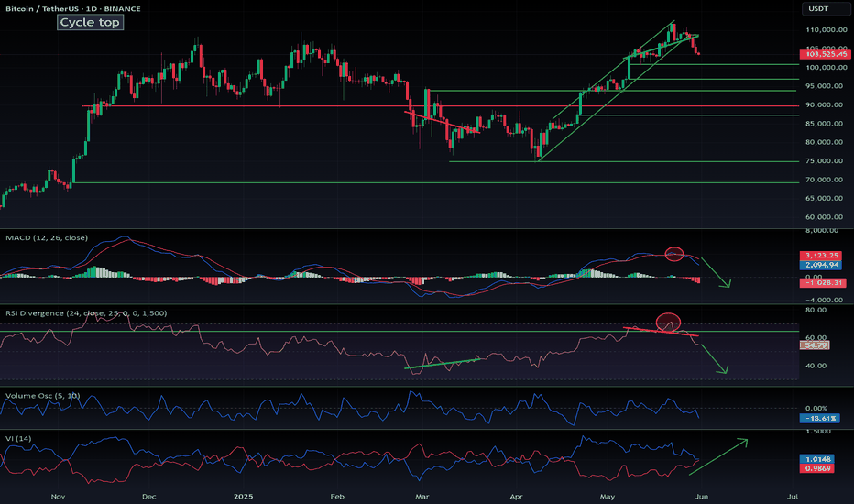This screenshot has width=854, height=504.
Task: Click the Jul label on time axis
Action: (793, 497)
